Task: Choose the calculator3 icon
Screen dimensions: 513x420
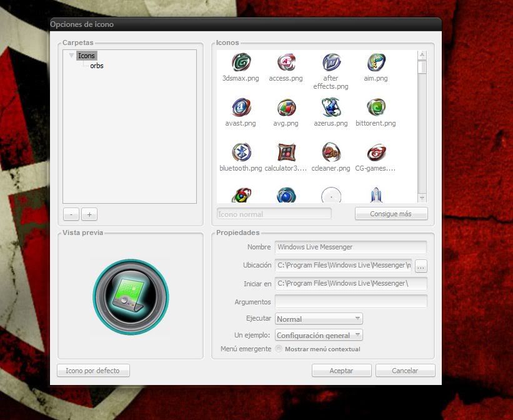Action: (x=286, y=152)
